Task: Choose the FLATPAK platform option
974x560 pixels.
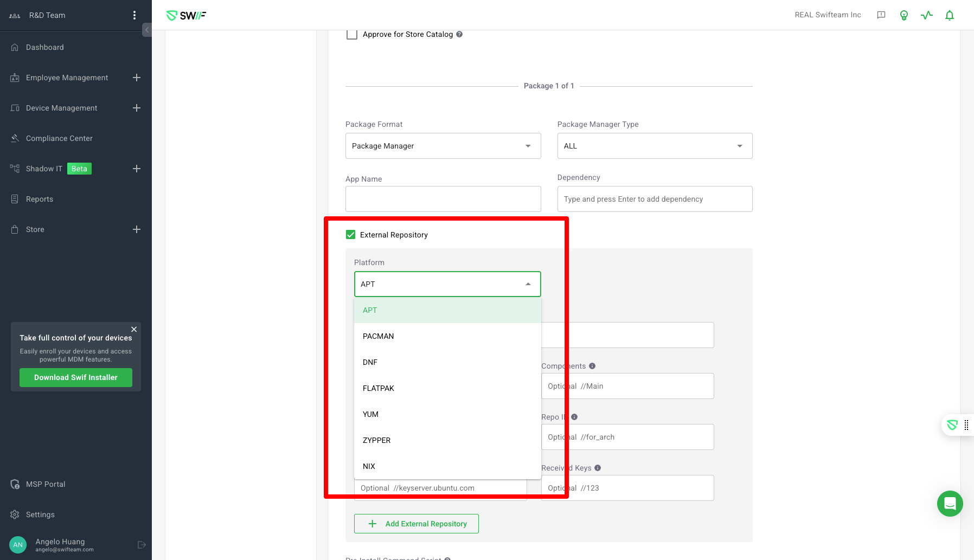Action: coord(379,388)
